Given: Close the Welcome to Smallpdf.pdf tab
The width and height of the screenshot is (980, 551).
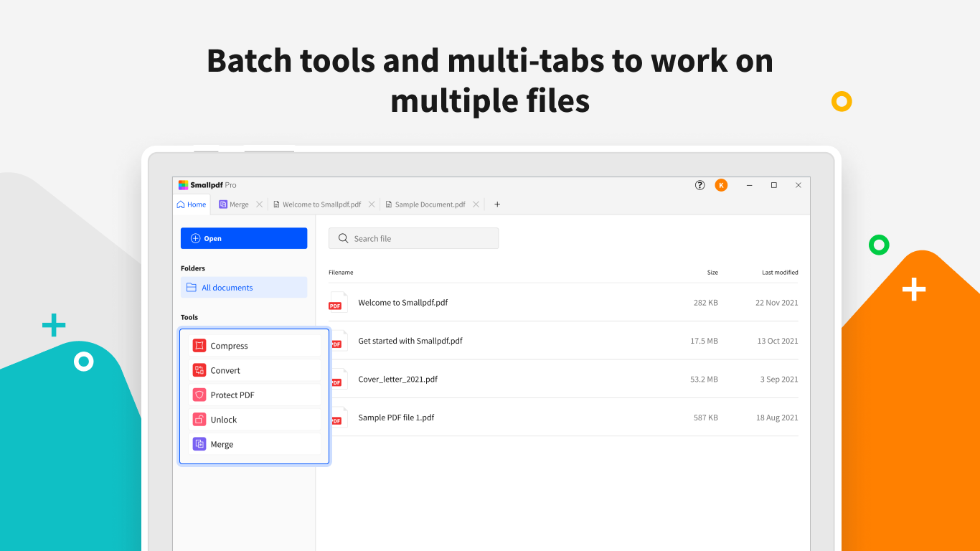Looking at the screenshot, I should coord(372,204).
